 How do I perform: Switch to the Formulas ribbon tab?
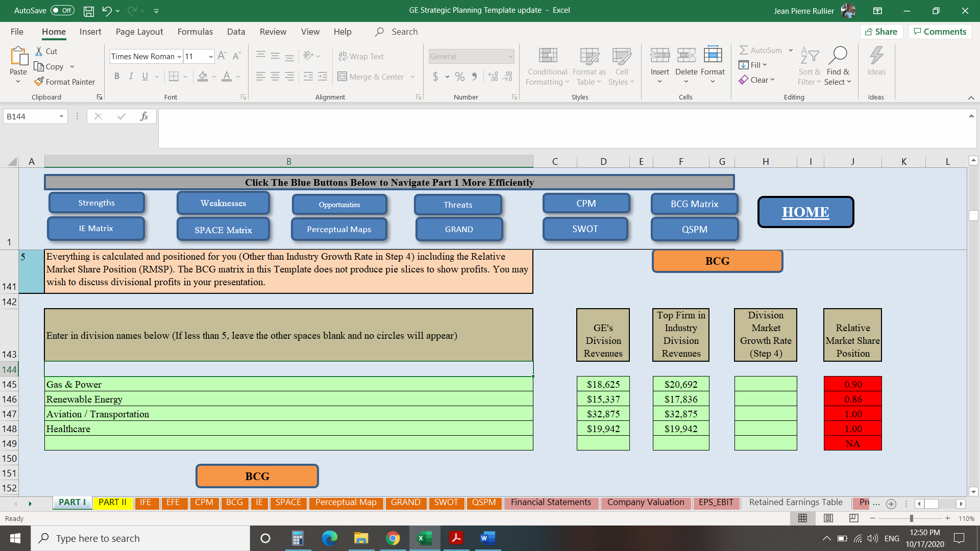pos(194,32)
